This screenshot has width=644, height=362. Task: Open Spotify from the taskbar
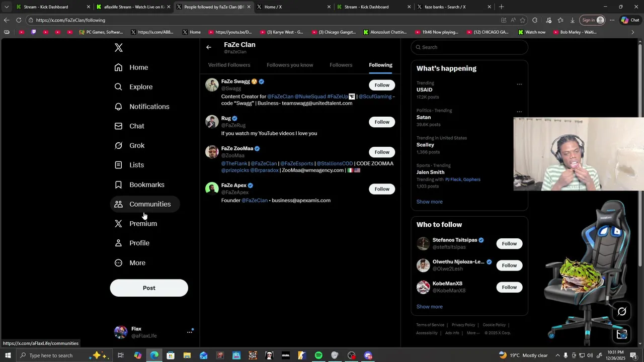click(x=318, y=355)
